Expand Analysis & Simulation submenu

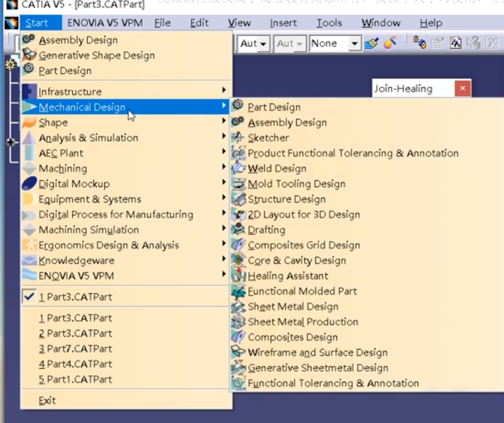[127, 138]
